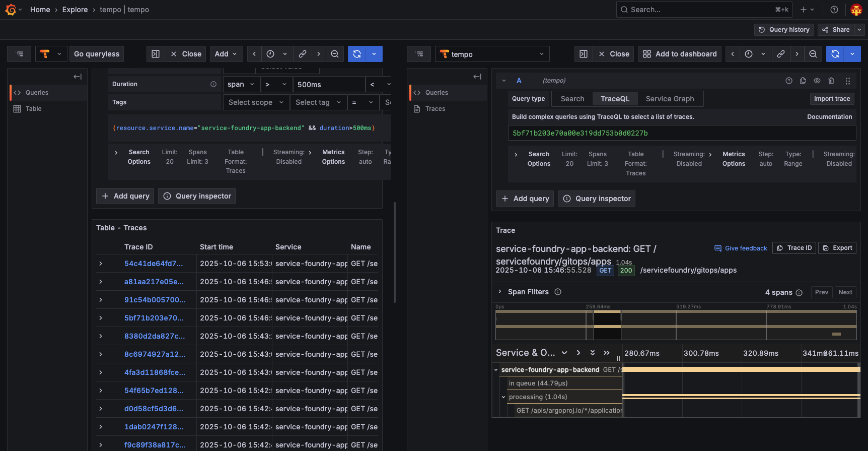Image resolution: width=868 pixels, height=451 pixels.
Task: Open left pane datasource picker dropdown
Action: tap(51, 54)
